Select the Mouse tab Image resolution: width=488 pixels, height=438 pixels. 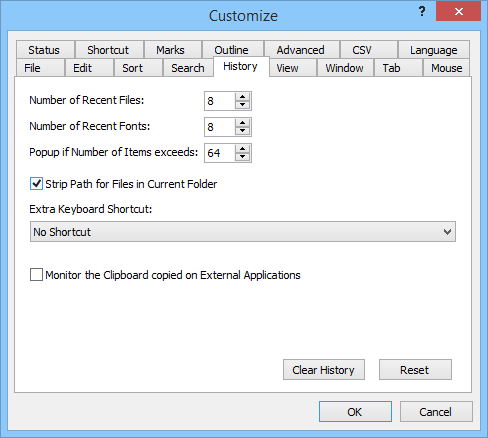(x=446, y=68)
